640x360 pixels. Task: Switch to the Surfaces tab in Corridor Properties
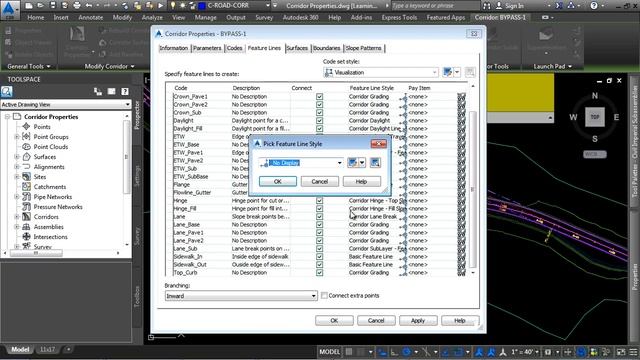point(297,48)
